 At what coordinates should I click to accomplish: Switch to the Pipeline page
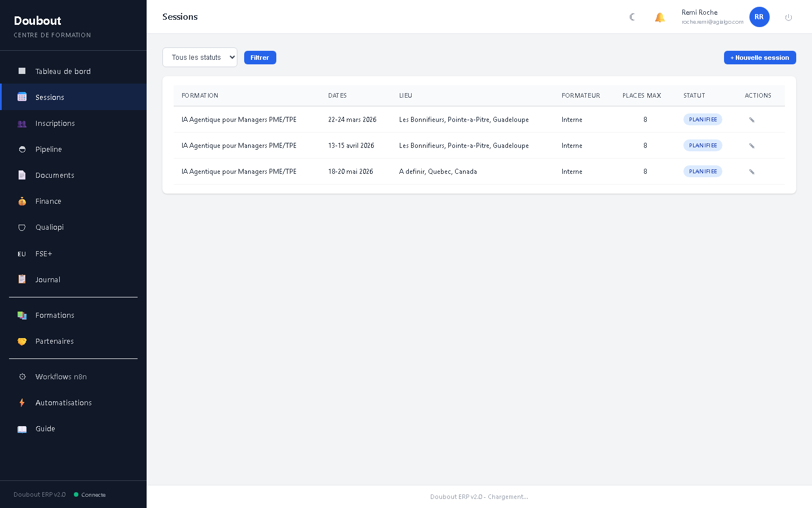pyautogui.click(x=48, y=150)
